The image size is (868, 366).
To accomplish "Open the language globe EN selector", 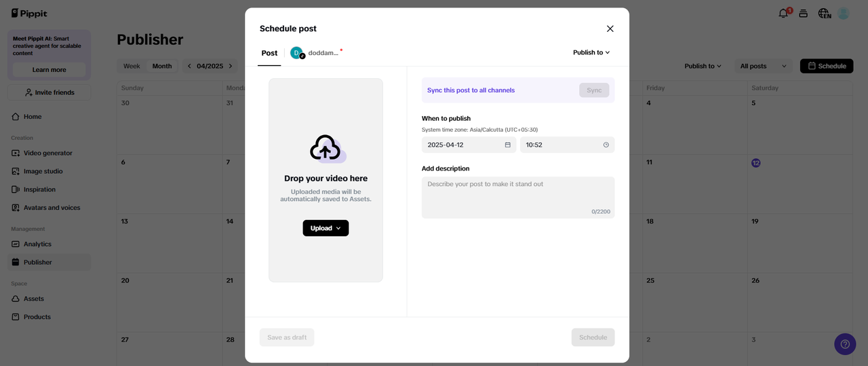I will (x=825, y=14).
